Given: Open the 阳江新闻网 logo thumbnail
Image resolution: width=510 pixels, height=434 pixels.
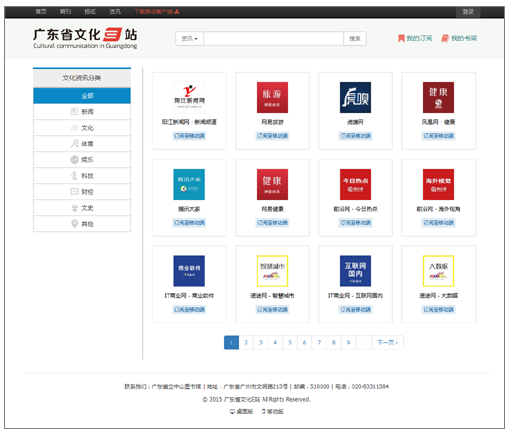Looking at the screenshot, I should pyautogui.click(x=189, y=97).
